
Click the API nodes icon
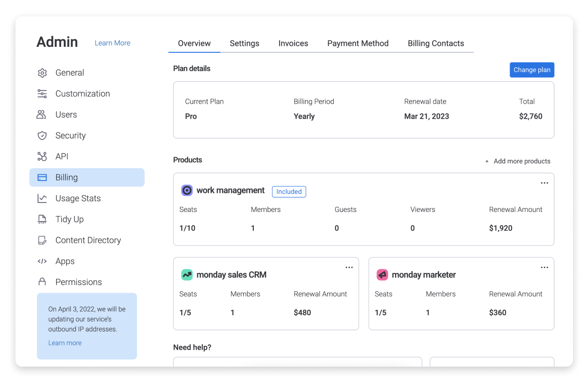tap(42, 156)
